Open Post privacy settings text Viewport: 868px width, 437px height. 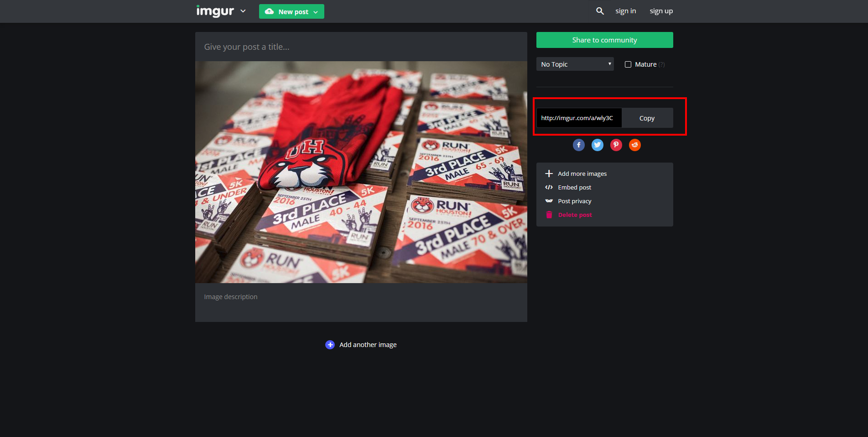click(x=574, y=201)
